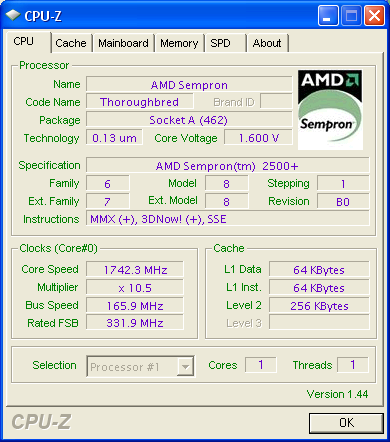Click the Rated FSB 331.9 MHz value
Viewport: 390px width, 442px height.
coord(135,323)
